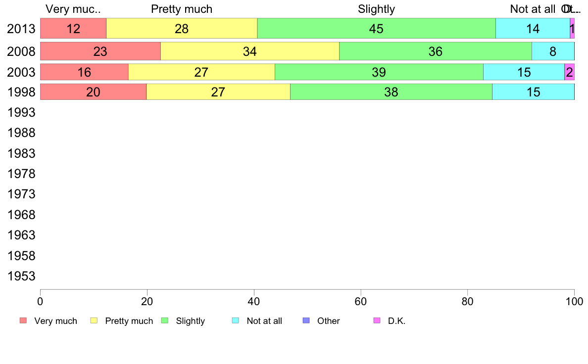Select the 2003 bar's yellow 27 segment

[202, 72]
